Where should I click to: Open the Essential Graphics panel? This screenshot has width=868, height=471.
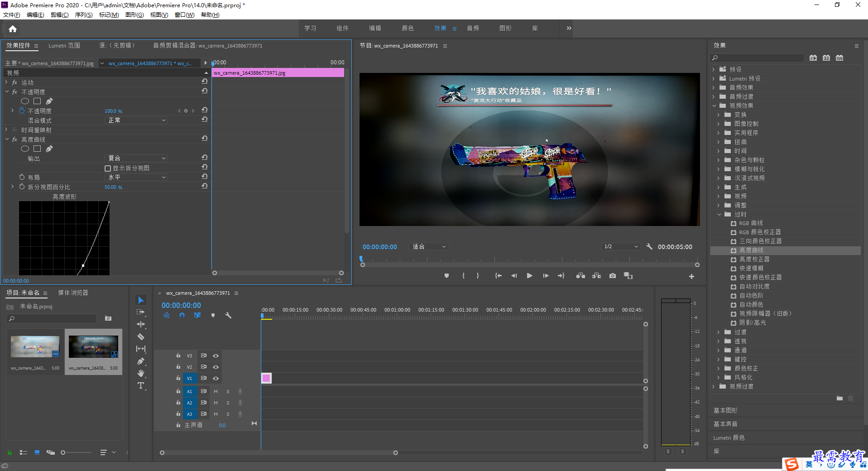(x=725, y=410)
